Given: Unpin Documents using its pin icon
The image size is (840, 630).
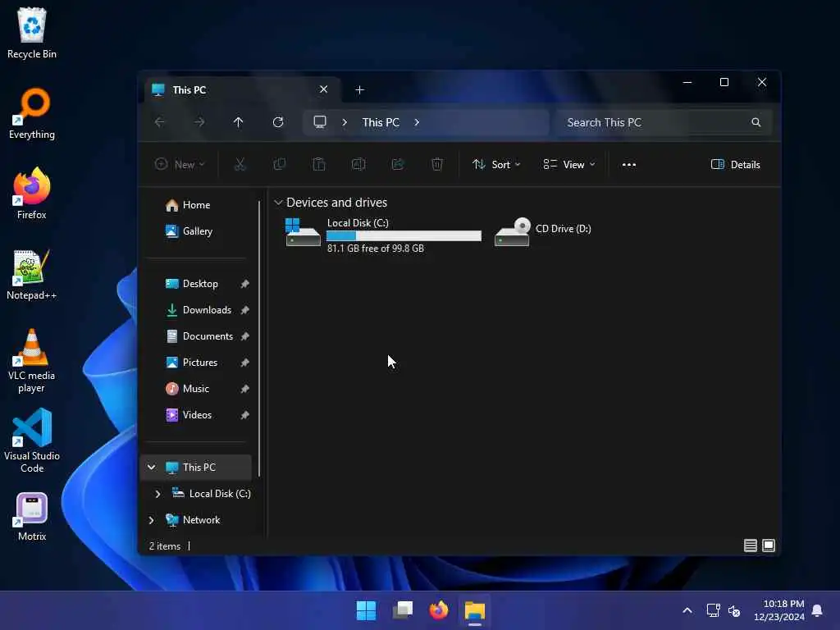Looking at the screenshot, I should [x=244, y=336].
